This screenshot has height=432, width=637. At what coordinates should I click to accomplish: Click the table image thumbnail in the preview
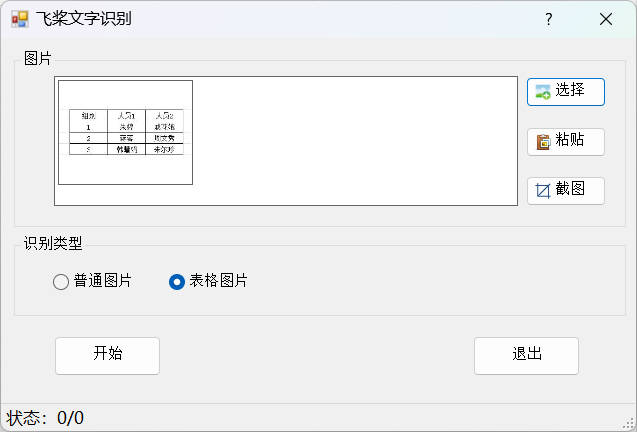125,133
